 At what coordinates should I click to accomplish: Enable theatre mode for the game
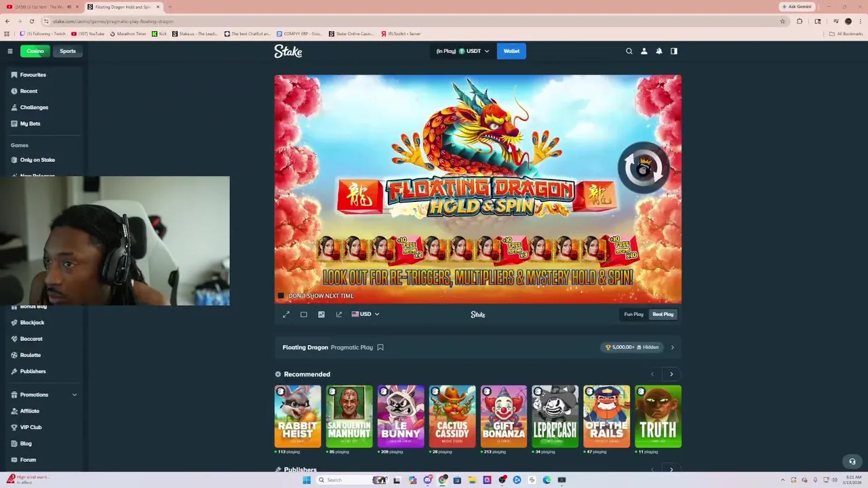point(304,314)
